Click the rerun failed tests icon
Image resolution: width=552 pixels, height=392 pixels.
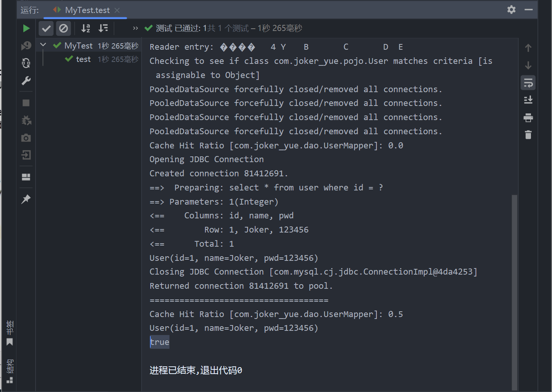tap(26, 46)
